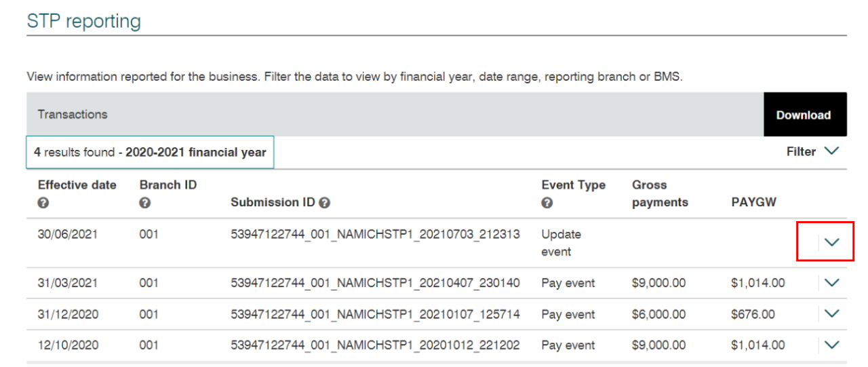Expand the 12/10/2020 Pay event row
Image resolution: width=868 pixels, height=367 pixels.
tap(831, 345)
